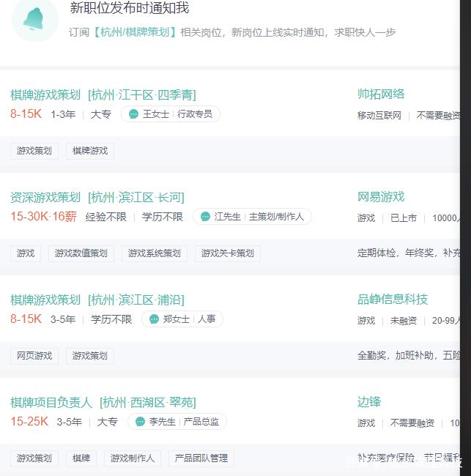Click 游戏策划 tag under 帅拓网络 job

tap(34, 151)
